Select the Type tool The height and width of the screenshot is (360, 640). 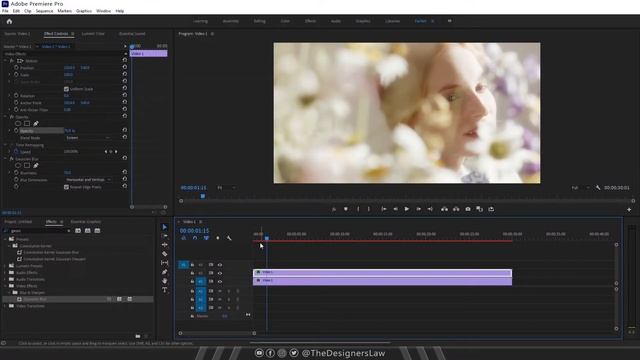pos(164,290)
